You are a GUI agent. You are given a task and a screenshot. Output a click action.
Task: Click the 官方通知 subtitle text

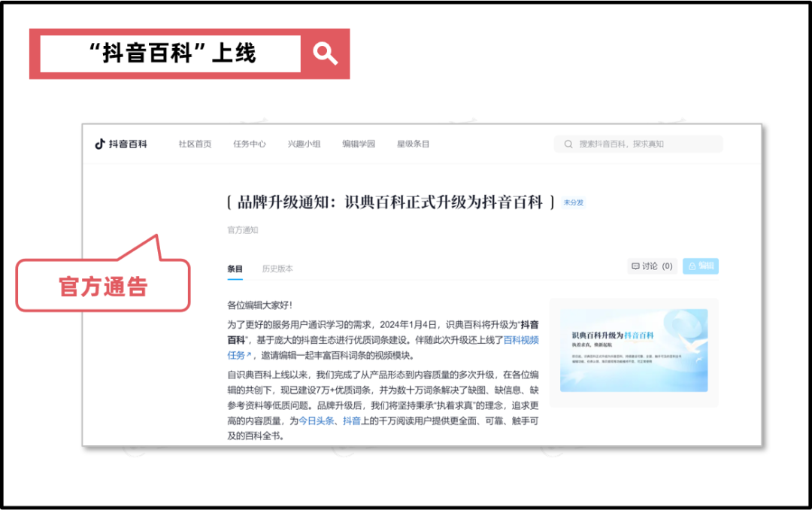[242, 230]
